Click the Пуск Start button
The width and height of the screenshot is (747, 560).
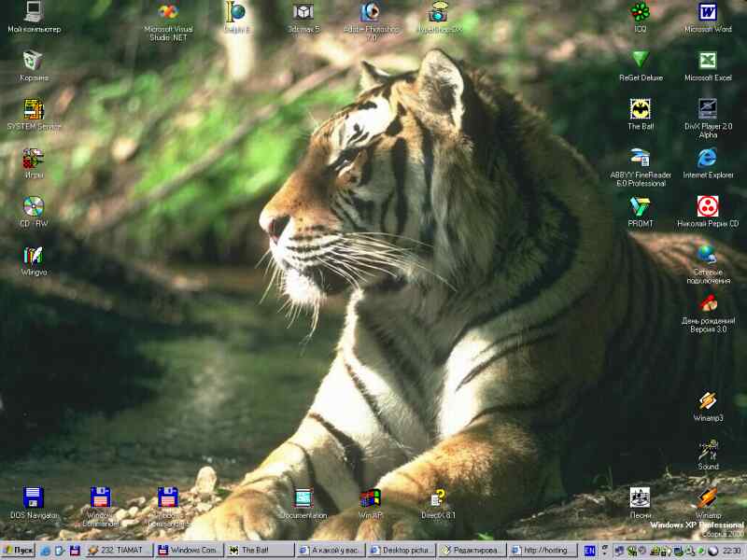coord(19,551)
